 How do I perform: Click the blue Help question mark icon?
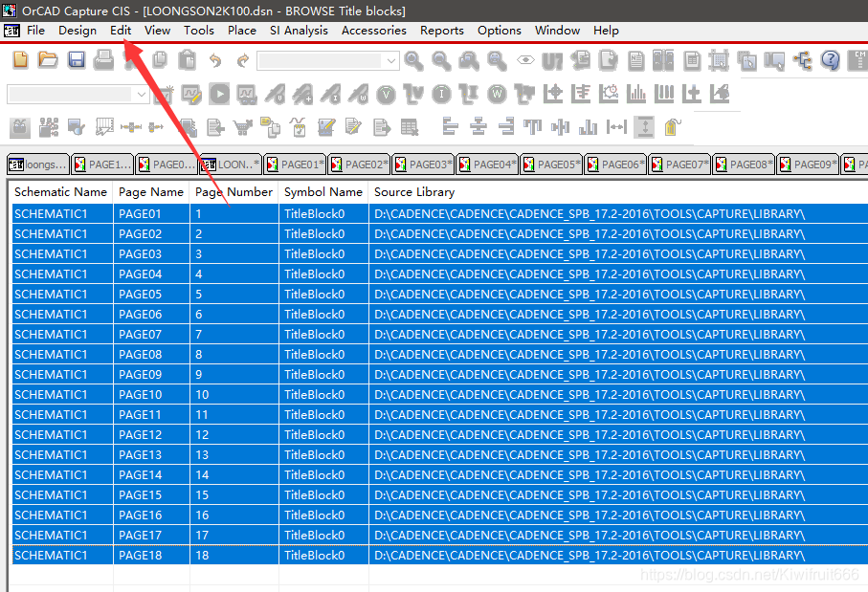point(831,61)
